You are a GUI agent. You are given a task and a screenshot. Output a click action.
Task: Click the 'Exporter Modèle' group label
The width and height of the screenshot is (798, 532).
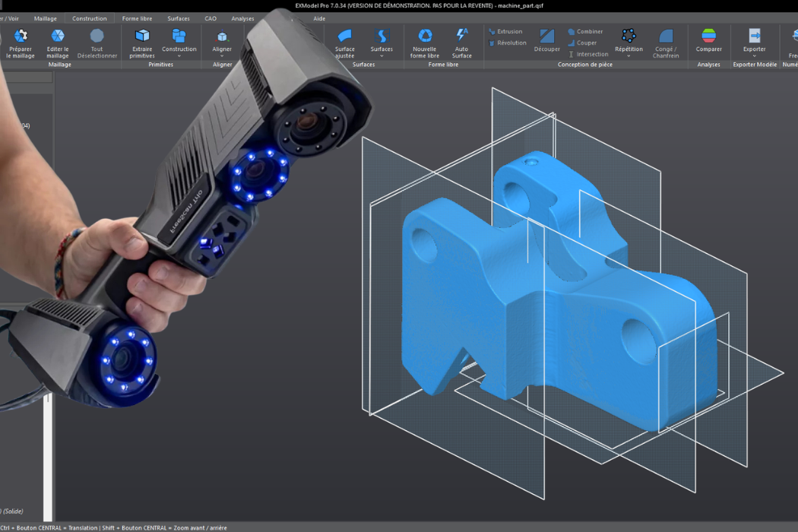coord(755,65)
